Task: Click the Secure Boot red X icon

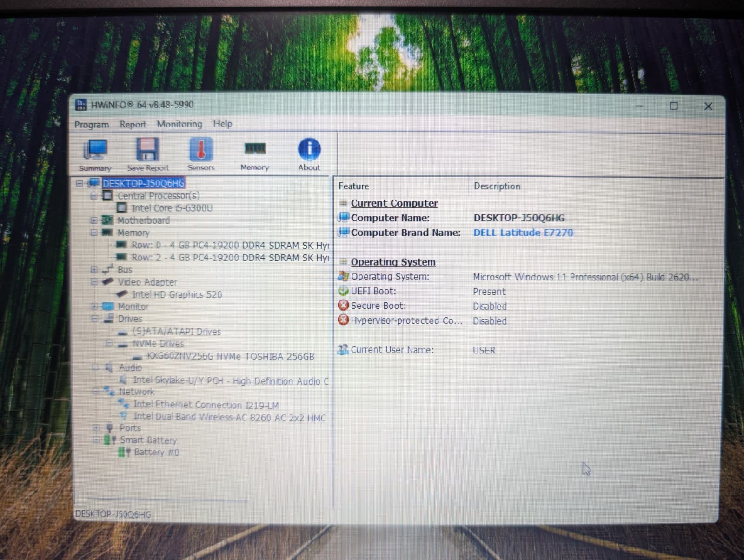Action: [343, 305]
